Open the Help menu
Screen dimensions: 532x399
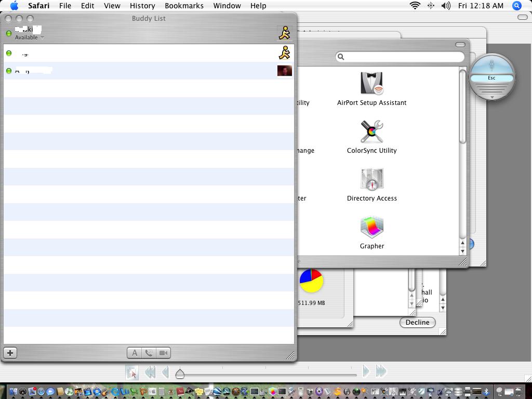coord(258,6)
